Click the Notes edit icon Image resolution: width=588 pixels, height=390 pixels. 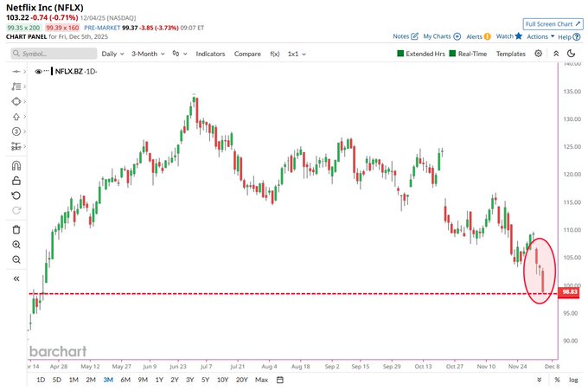point(414,36)
